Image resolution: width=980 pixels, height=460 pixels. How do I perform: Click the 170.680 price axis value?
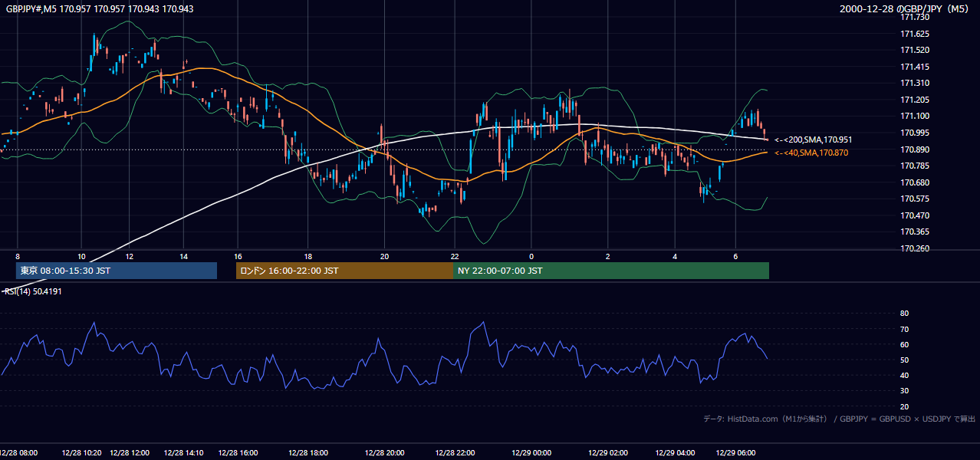pyautogui.click(x=914, y=182)
